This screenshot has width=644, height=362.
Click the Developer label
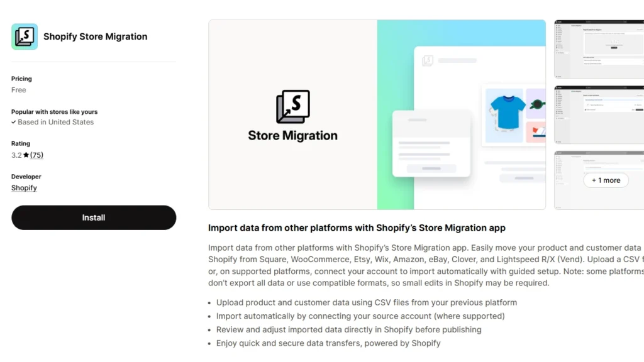pyautogui.click(x=26, y=177)
